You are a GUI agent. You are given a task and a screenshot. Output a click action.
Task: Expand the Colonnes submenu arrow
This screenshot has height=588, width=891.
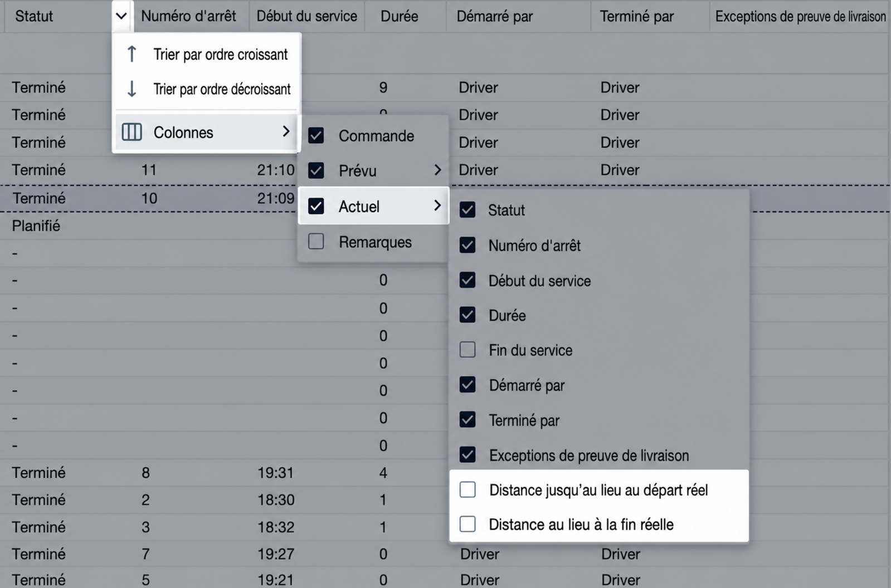(286, 131)
